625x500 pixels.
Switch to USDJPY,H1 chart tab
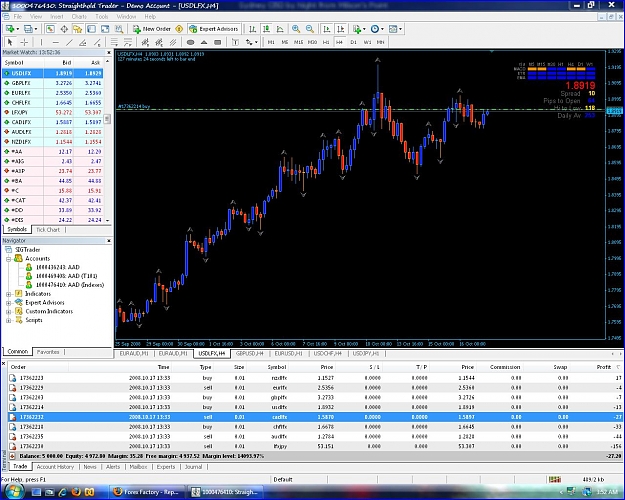click(x=366, y=354)
